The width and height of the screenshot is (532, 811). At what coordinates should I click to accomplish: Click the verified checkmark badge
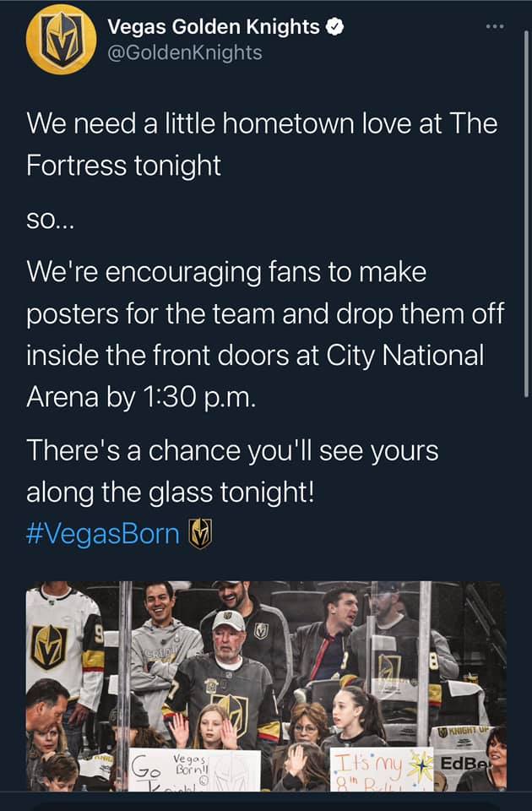pyautogui.click(x=335, y=27)
